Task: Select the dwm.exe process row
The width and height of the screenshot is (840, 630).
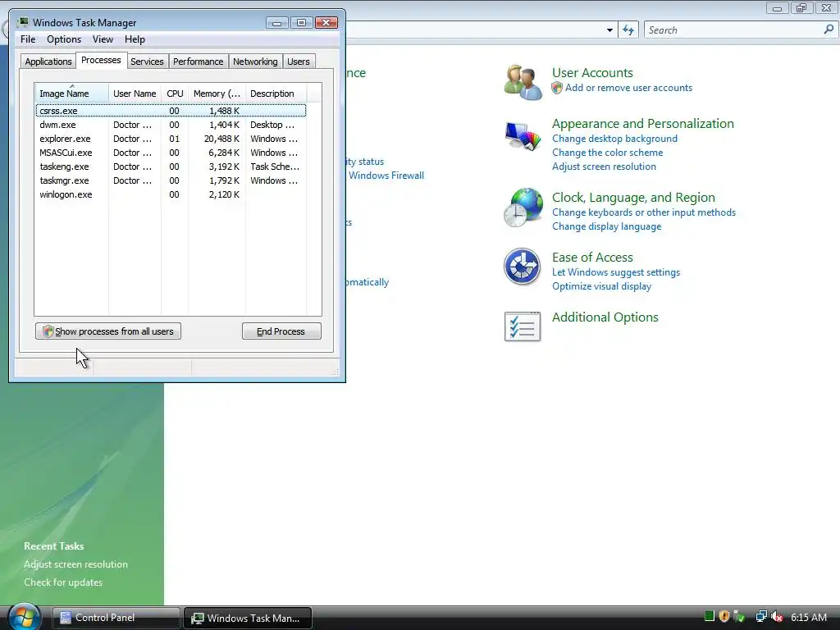Action: coord(171,125)
